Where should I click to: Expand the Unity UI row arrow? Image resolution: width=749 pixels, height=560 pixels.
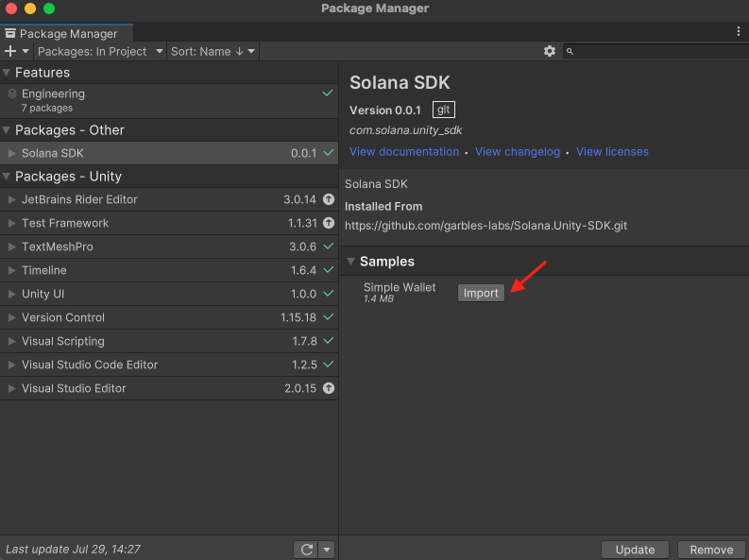point(12,294)
